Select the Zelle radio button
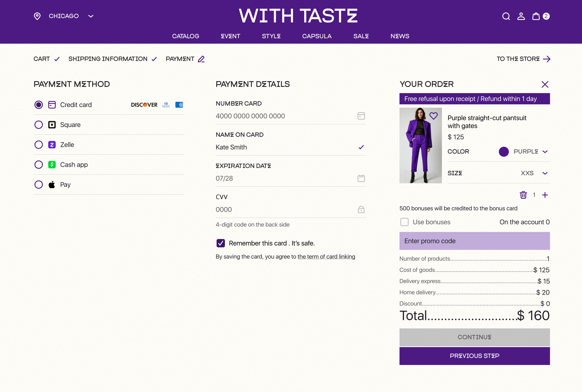The image size is (582, 392). [x=38, y=145]
